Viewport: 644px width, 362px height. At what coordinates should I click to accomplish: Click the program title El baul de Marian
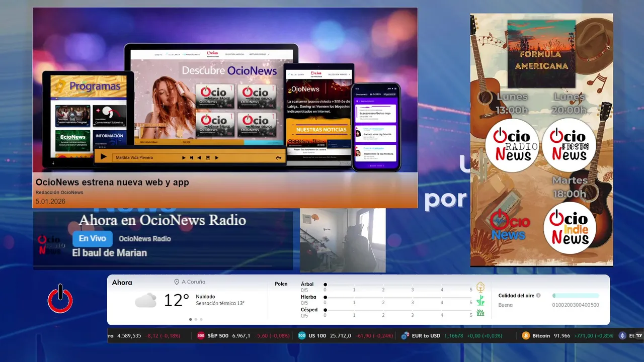(110, 253)
